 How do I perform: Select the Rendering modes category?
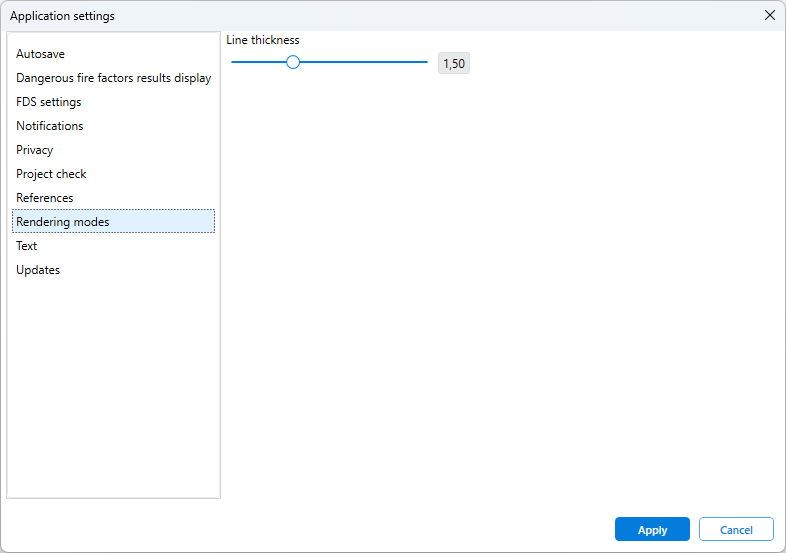click(113, 222)
